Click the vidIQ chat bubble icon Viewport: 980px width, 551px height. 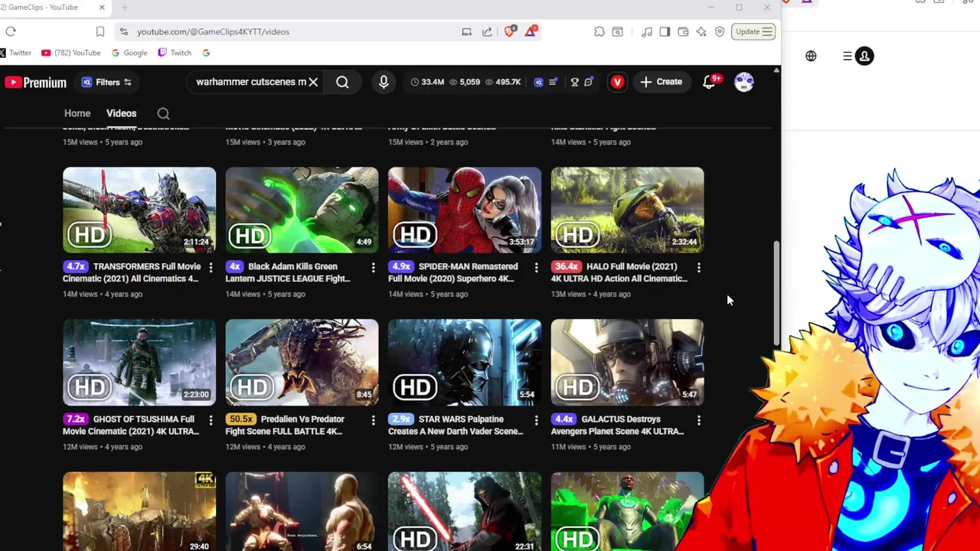[x=589, y=82]
